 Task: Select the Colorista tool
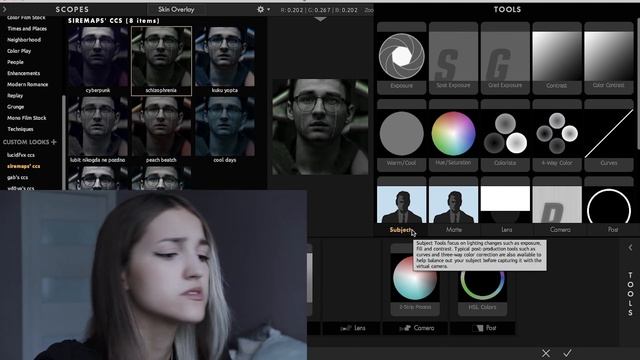505,136
